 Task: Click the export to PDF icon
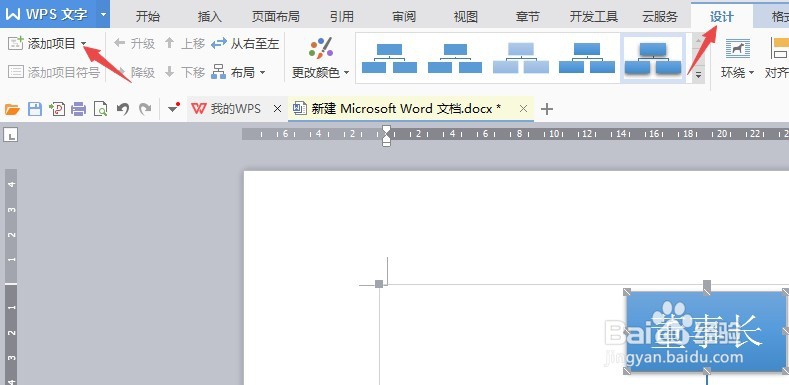pyautogui.click(x=57, y=109)
